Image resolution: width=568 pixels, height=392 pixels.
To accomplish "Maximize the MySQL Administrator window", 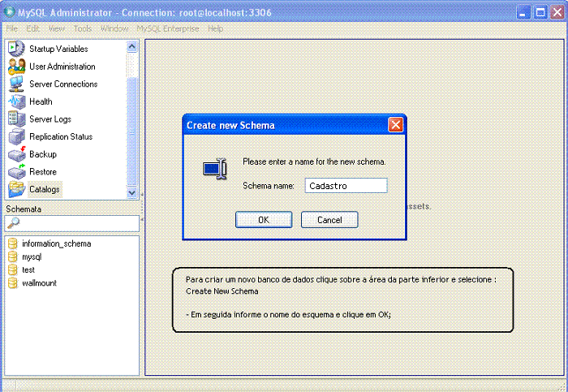I will click(540, 13).
